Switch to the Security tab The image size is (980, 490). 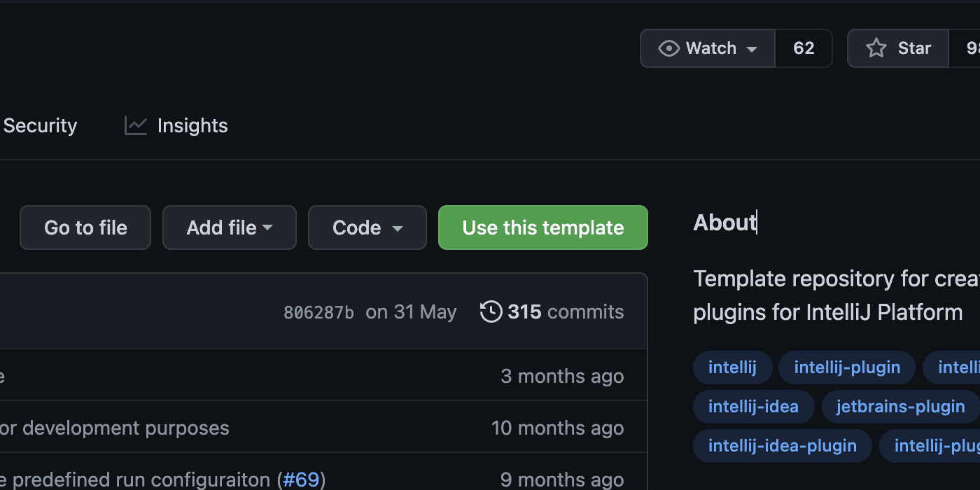click(x=40, y=125)
